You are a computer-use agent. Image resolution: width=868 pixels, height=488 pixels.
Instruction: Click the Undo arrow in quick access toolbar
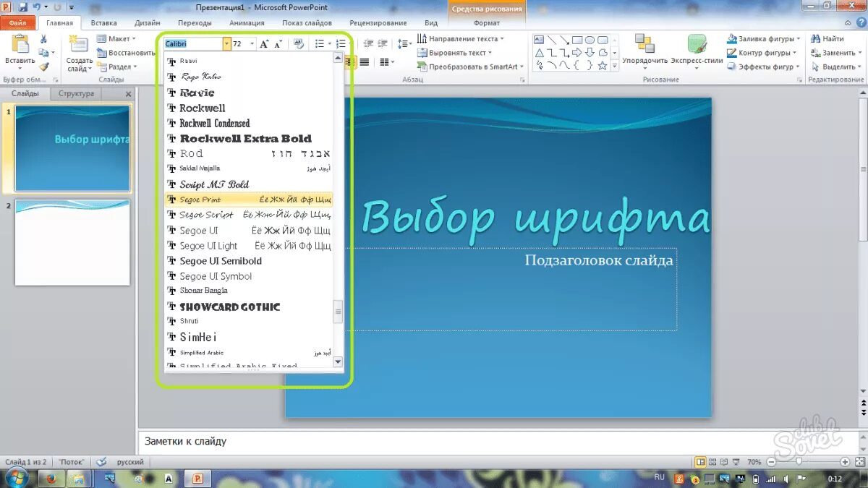click(x=37, y=7)
